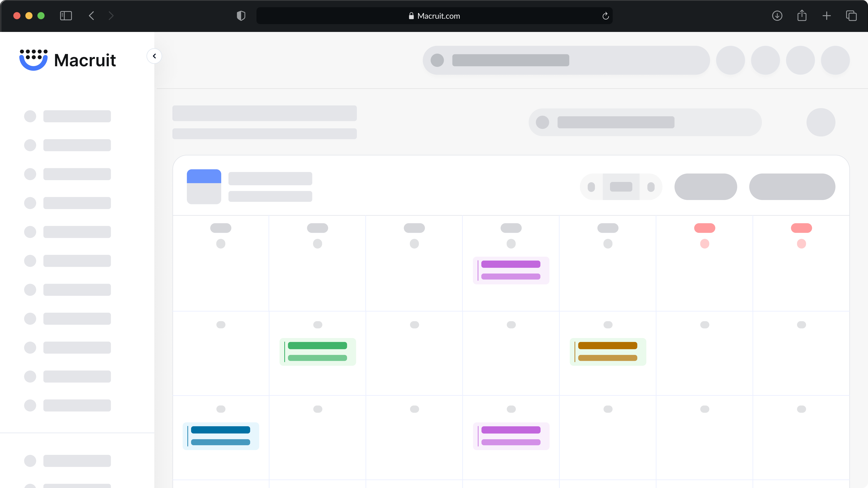Click previous arrow in calendar stepper
Screen dimensions: 868x488
591,187
